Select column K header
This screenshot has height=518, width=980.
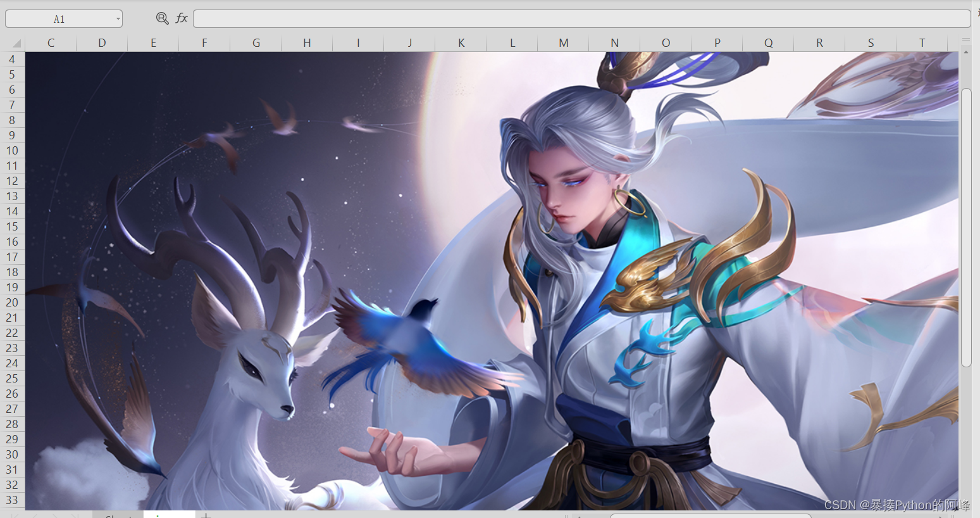click(461, 43)
